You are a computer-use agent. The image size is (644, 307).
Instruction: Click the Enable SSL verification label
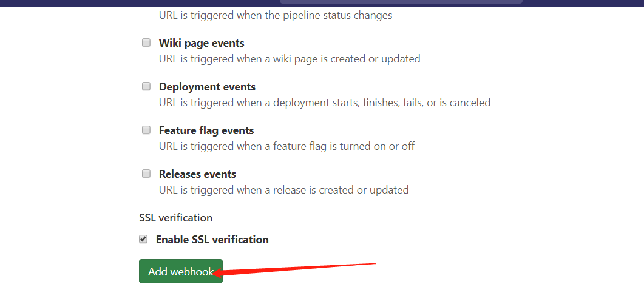pos(212,240)
